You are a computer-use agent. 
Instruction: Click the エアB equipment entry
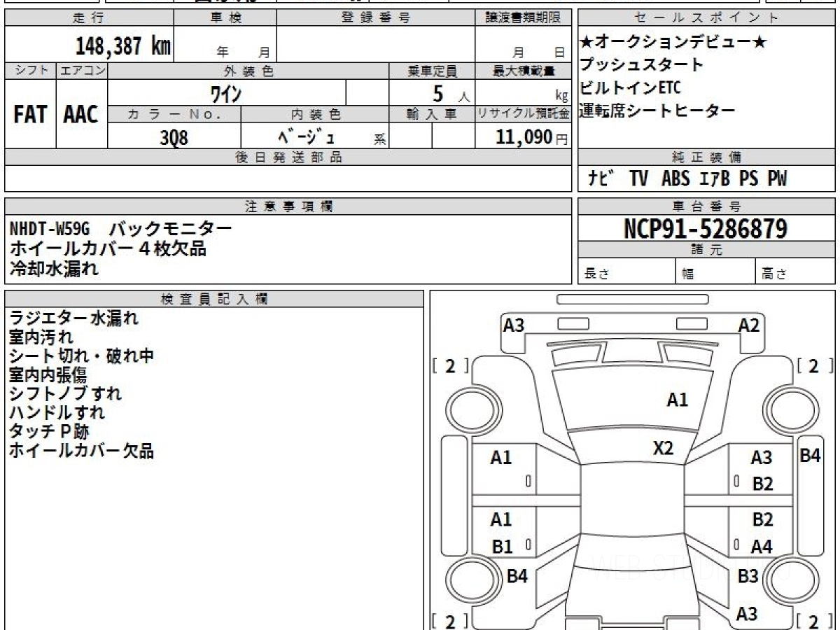tap(715, 179)
